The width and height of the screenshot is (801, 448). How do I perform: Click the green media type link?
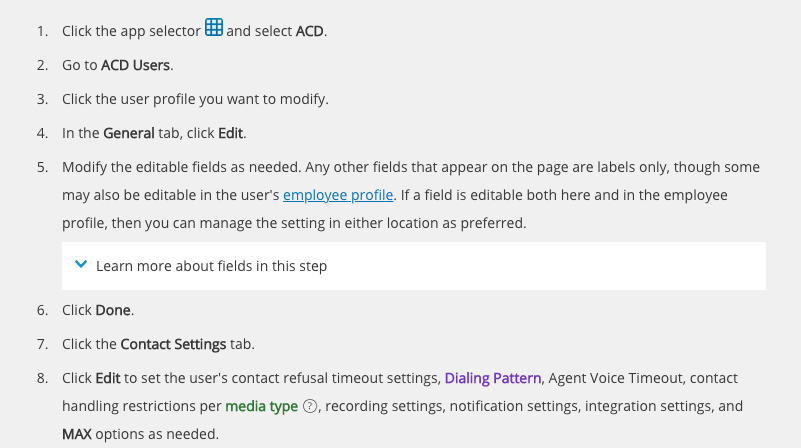261,407
